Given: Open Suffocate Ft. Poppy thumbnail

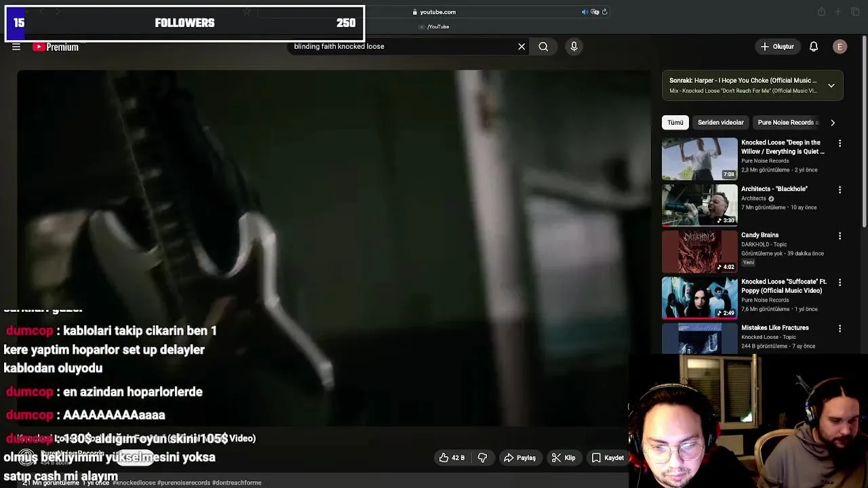Looking at the screenshot, I should (x=699, y=298).
